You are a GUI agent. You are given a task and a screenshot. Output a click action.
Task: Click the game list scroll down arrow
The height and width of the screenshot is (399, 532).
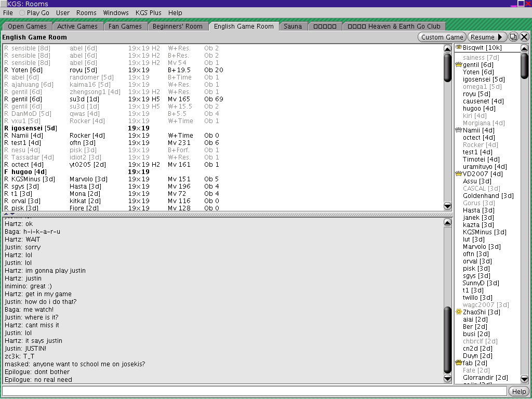pyautogui.click(x=448, y=206)
